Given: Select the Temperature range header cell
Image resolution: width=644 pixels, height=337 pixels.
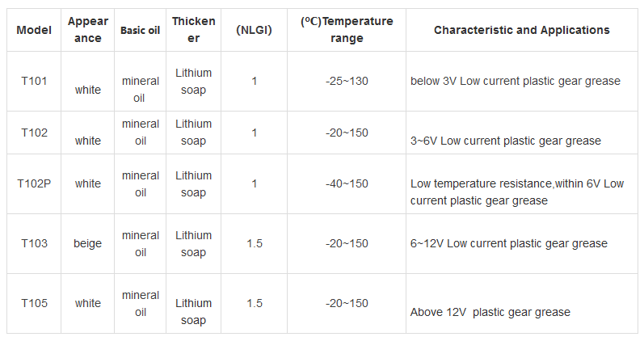Looking at the screenshot, I should [347, 30].
